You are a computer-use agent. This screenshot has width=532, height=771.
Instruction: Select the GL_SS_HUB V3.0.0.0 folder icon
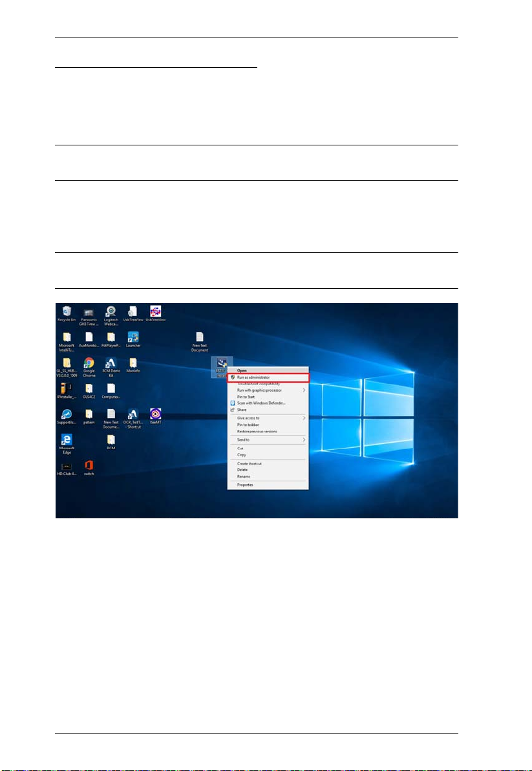point(67,367)
